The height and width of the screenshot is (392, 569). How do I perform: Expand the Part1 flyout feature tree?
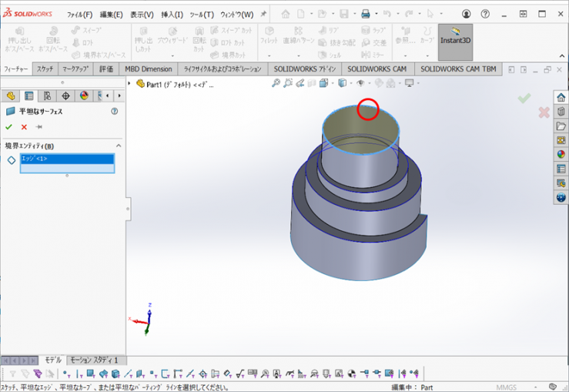pos(131,84)
